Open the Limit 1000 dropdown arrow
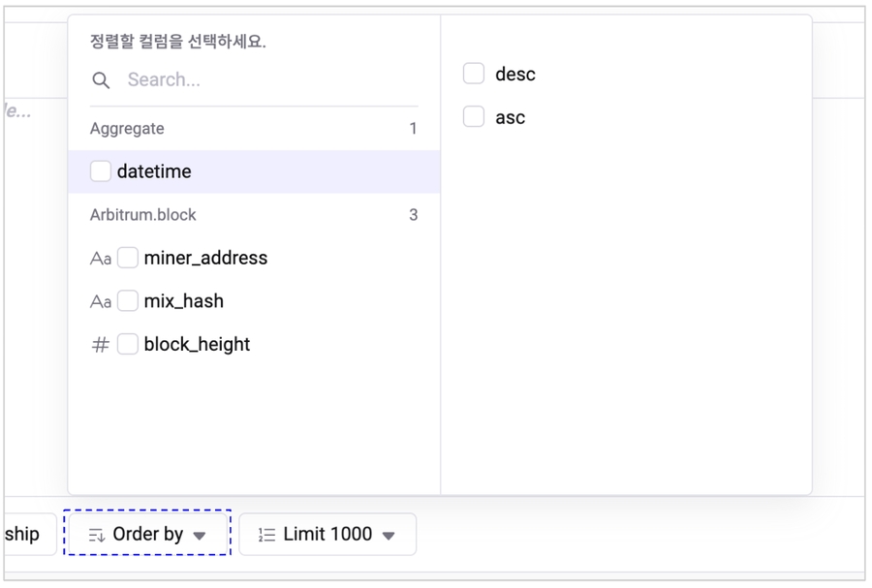Image resolution: width=872 pixels, height=588 pixels. pyautogui.click(x=389, y=536)
